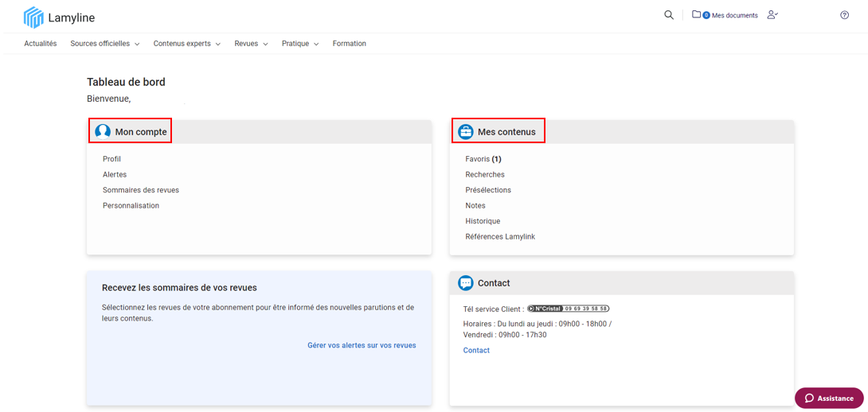Image resolution: width=868 pixels, height=412 pixels.
Task: View Historique in Mes contenus
Action: pos(483,221)
